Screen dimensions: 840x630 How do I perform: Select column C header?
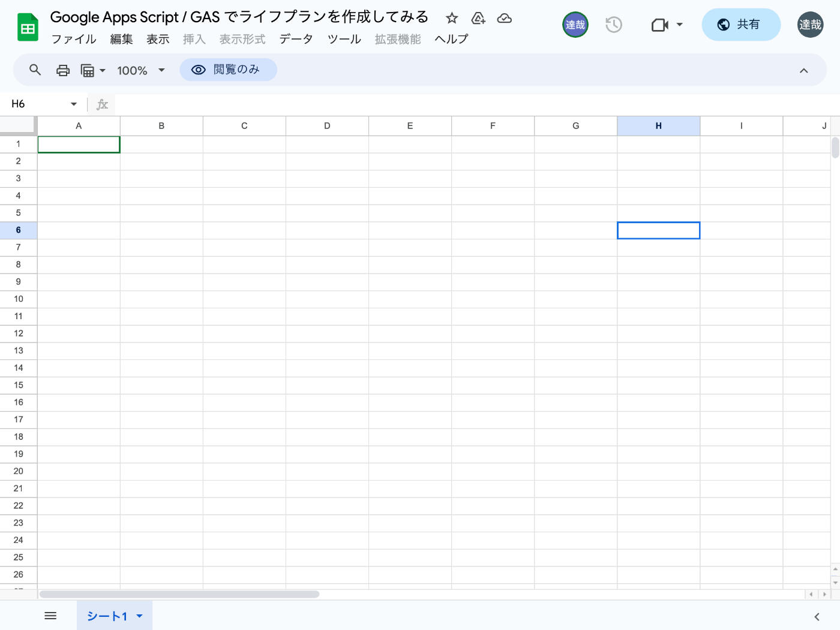244,126
